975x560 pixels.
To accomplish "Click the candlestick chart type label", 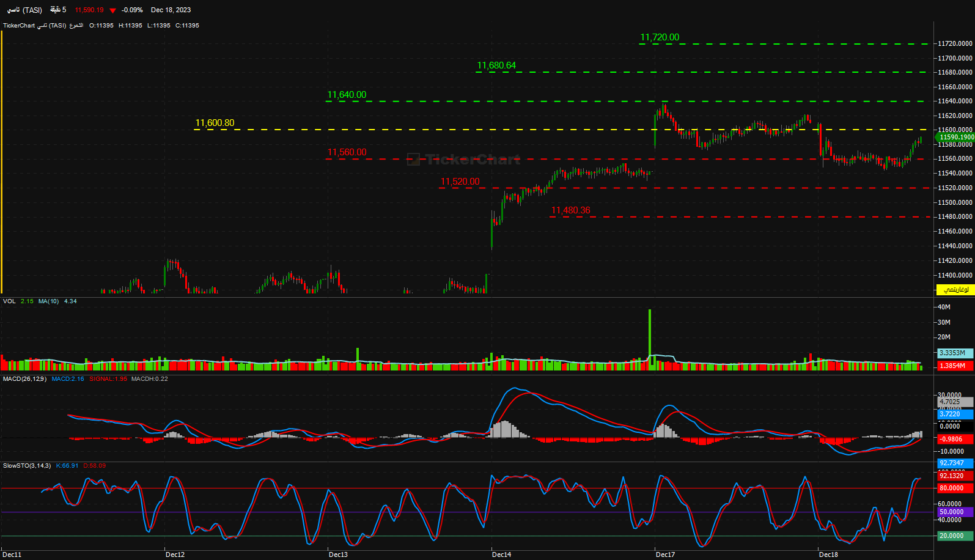I will tap(76, 26).
